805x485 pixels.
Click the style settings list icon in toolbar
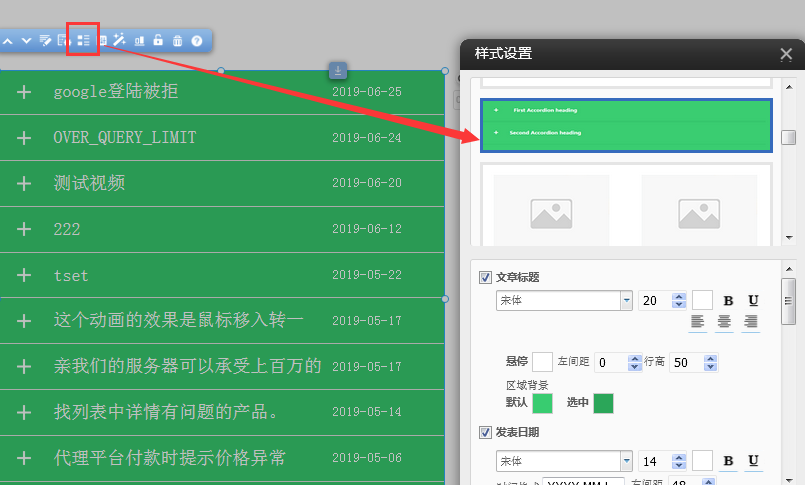(x=83, y=40)
